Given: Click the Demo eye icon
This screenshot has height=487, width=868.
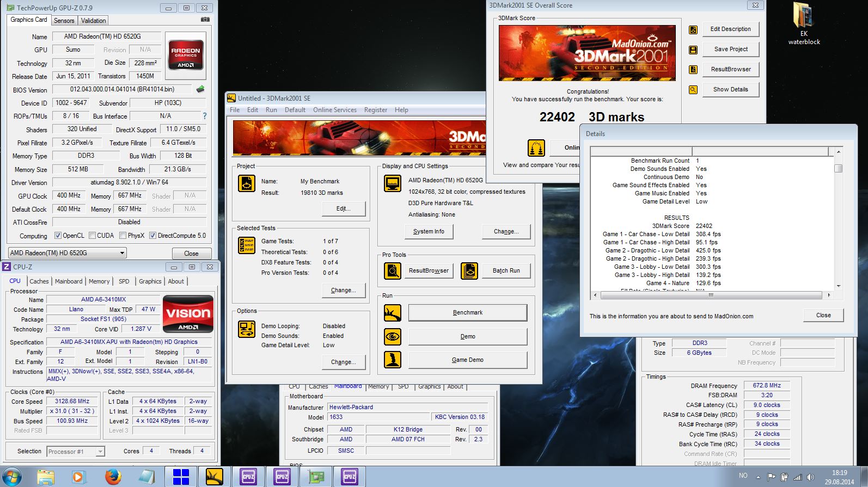Looking at the screenshot, I should [x=392, y=337].
